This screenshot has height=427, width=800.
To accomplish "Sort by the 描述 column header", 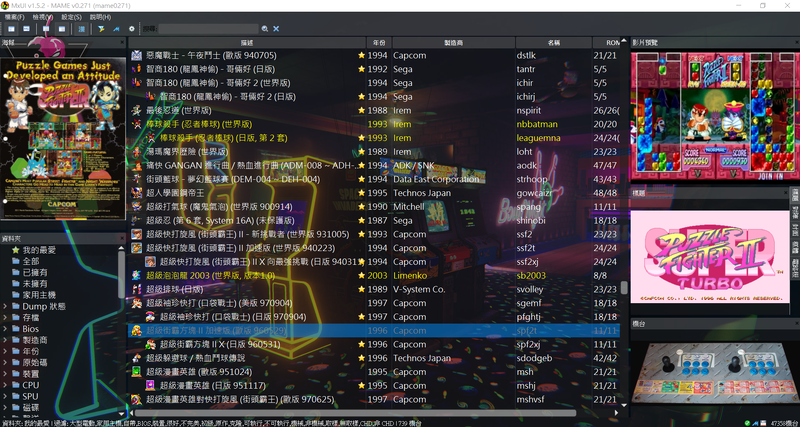I will tap(247, 43).
